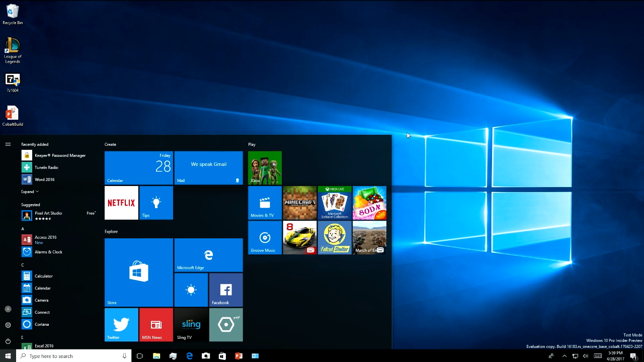
Task: Open PowerPoint from the taskbar
Action: tap(238, 356)
